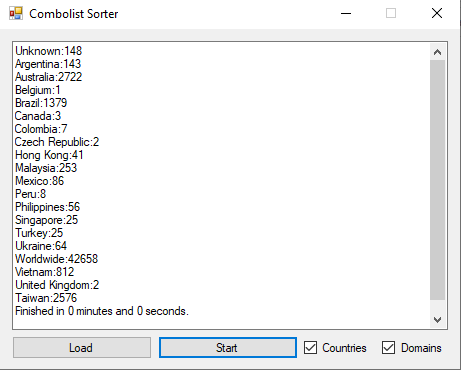The image size is (461, 370).
Task: Click the line 'Canada:3'
Action: coord(38,116)
